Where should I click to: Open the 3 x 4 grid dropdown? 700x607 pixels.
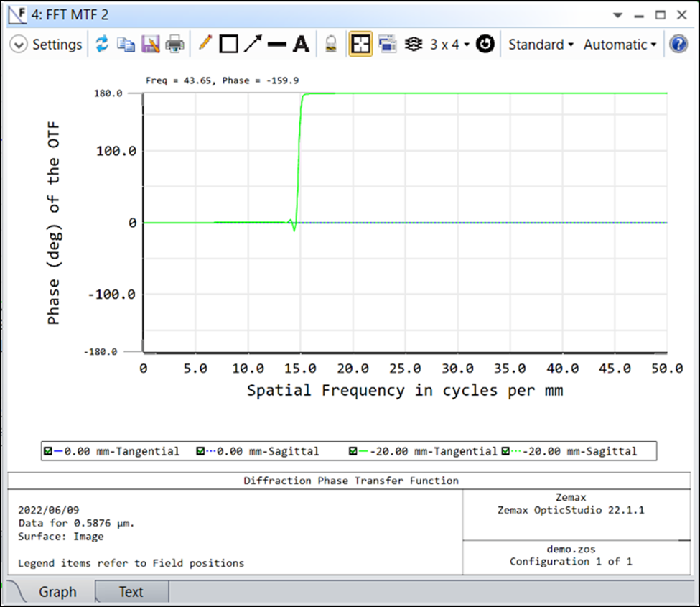pyautogui.click(x=449, y=45)
